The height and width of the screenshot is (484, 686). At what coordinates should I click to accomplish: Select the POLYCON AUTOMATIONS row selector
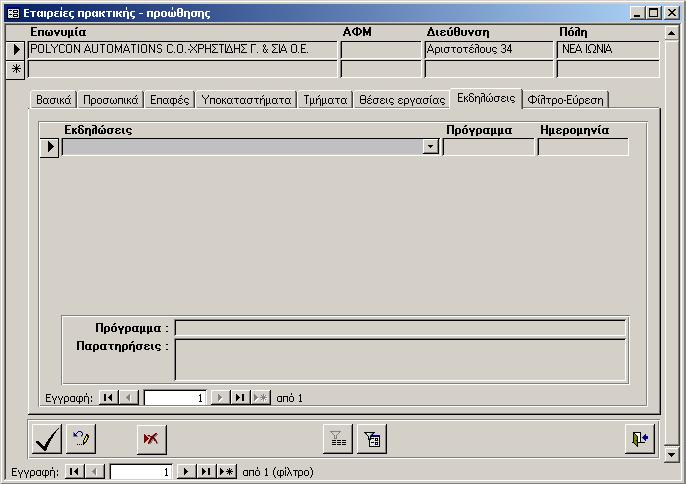pos(15,49)
